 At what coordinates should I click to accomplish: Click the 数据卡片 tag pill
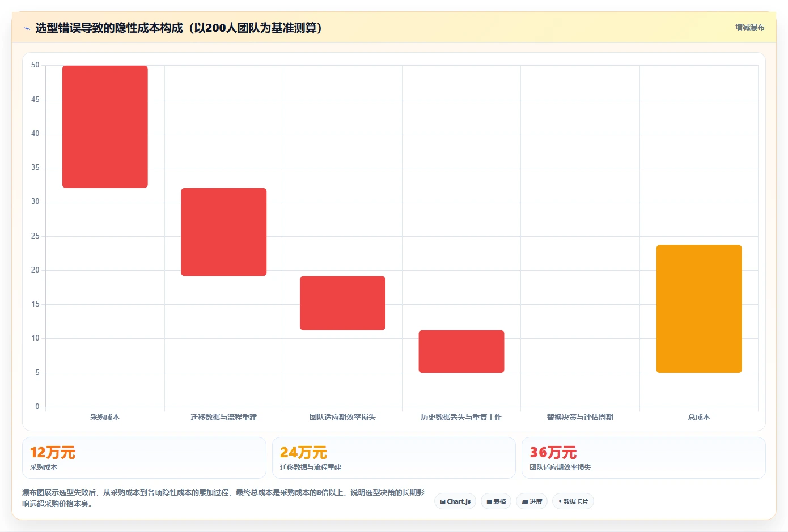tap(573, 501)
